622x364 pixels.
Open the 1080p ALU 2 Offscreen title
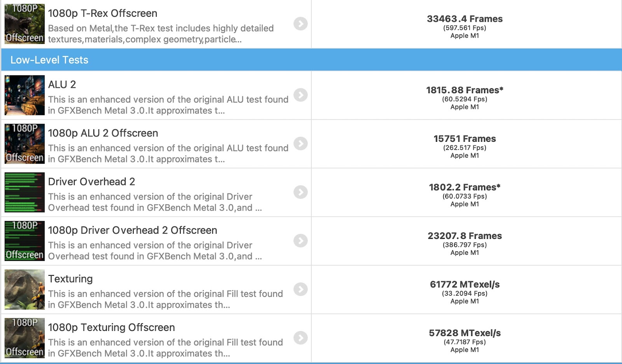pos(103,133)
